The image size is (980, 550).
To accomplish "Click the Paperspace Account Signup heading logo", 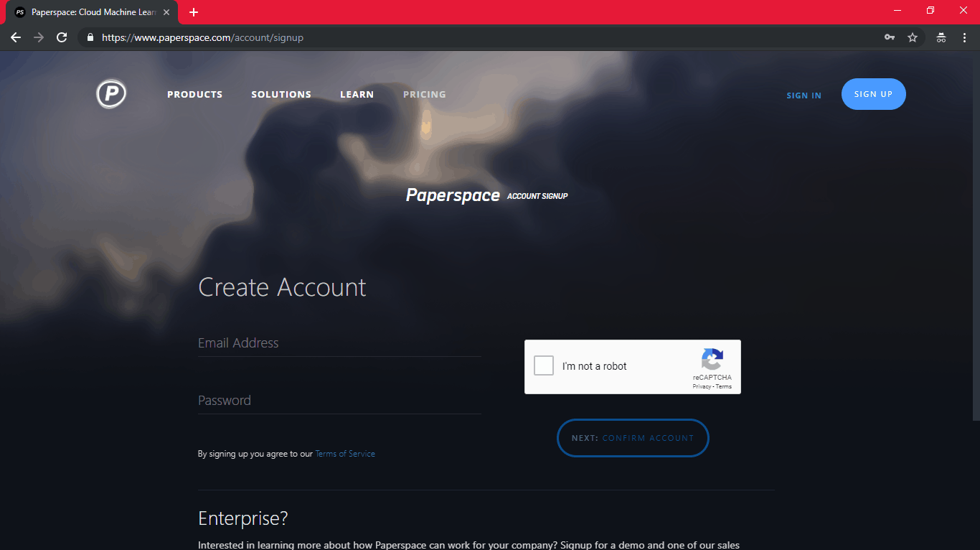I will 486,195.
